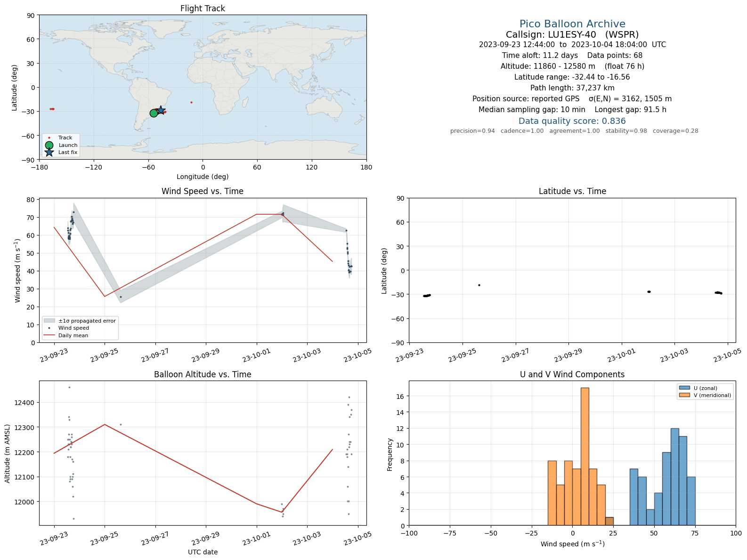The width and height of the screenshot is (747, 560).
Task: Click the red Track dot symbol in the legend
Action: tap(49, 138)
